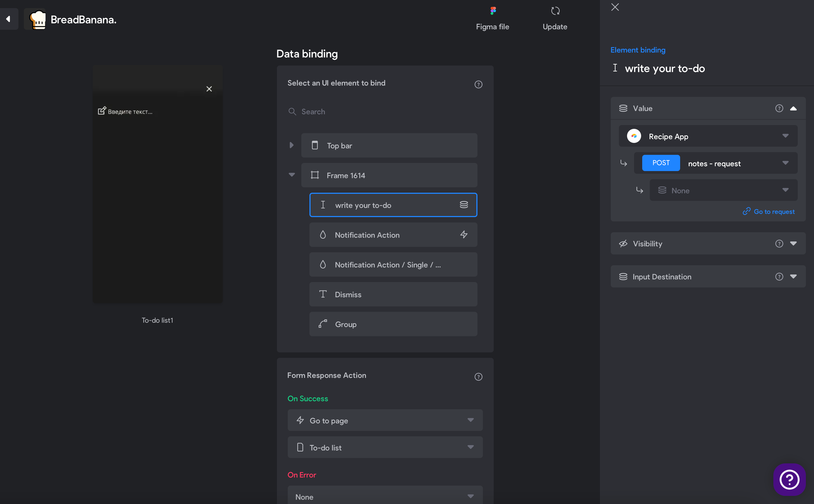The width and height of the screenshot is (814, 504).
Task: Expand the Visibility section
Action: pos(793,243)
